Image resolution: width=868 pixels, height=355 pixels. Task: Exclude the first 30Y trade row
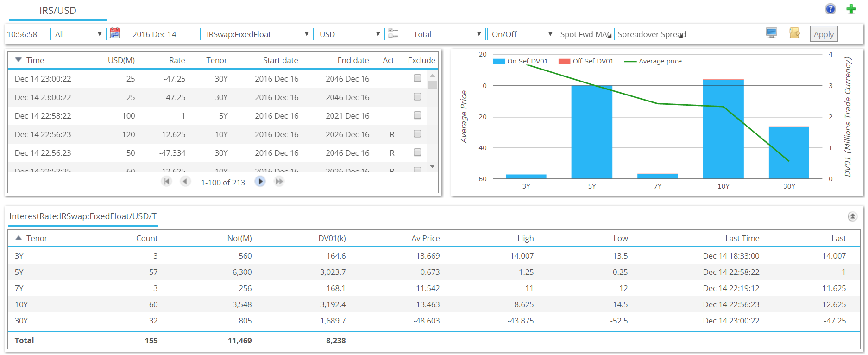pyautogui.click(x=417, y=78)
